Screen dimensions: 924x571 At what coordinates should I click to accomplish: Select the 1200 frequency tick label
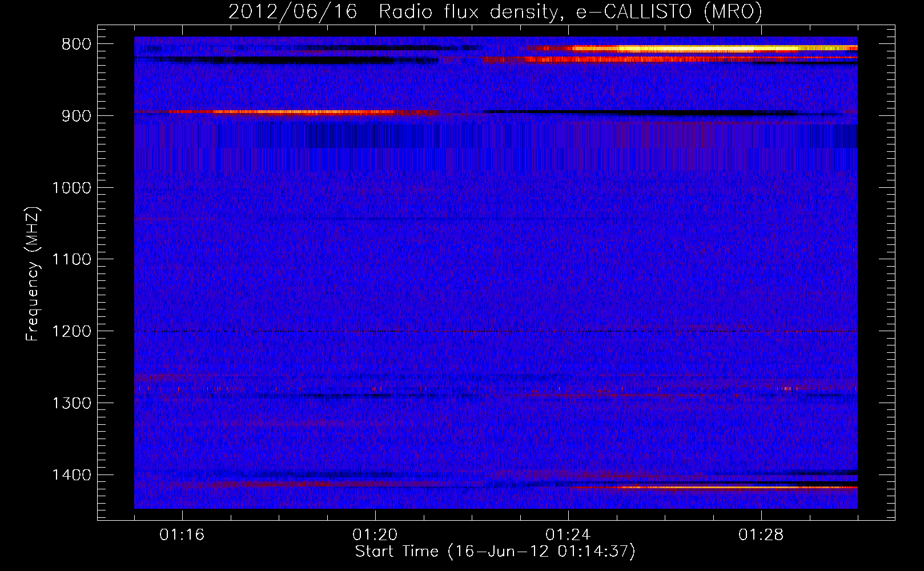(71, 331)
